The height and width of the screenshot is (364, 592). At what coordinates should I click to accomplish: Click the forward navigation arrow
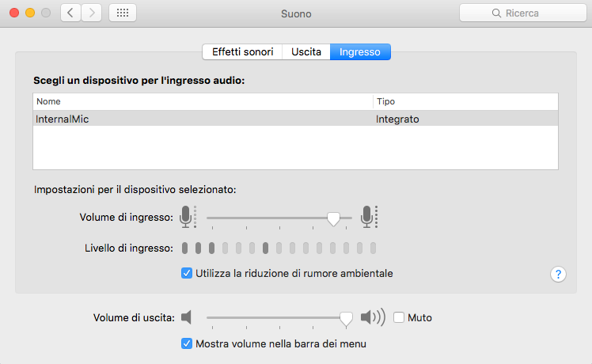pyautogui.click(x=92, y=13)
